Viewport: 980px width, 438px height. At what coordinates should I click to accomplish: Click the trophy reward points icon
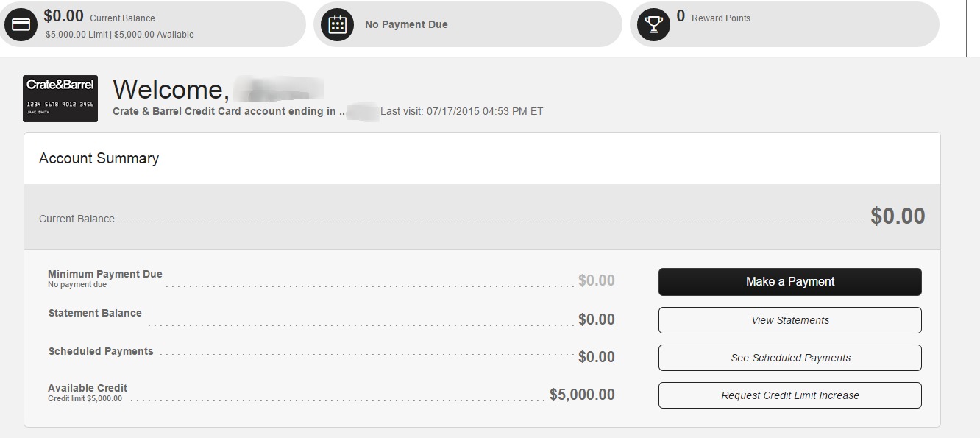[x=653, y=24]
